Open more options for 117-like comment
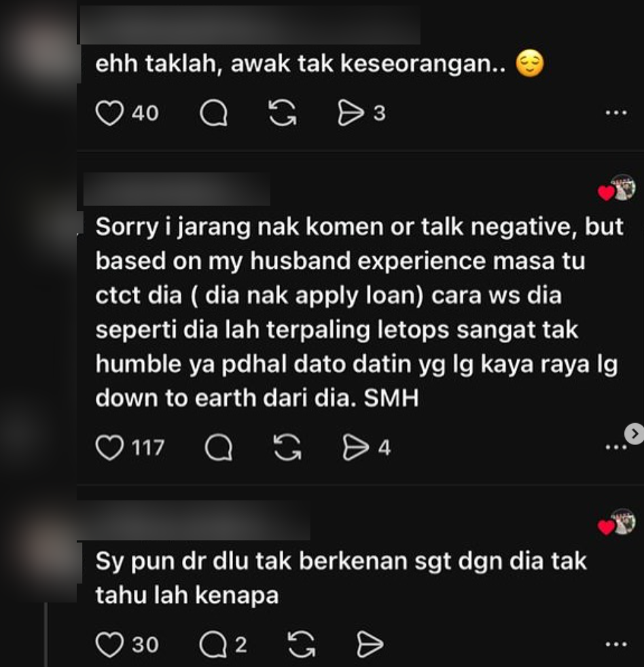This screenshot has width=644, height=667. 615,447
